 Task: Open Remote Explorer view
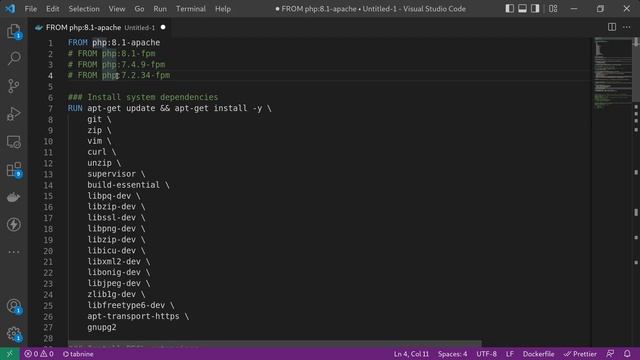click(14, 142)
